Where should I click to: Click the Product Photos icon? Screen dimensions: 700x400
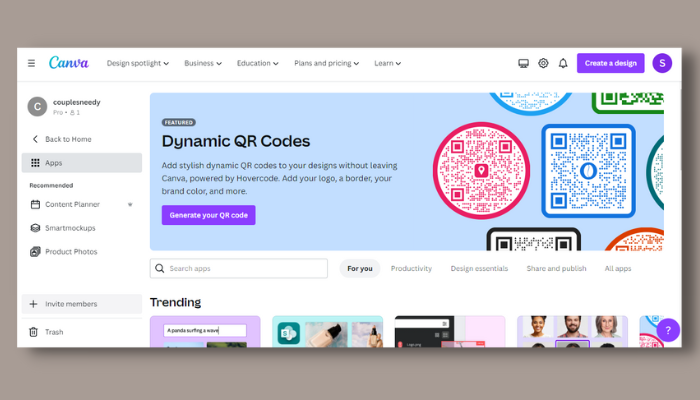pyautogui.click(x=35, y=252)
